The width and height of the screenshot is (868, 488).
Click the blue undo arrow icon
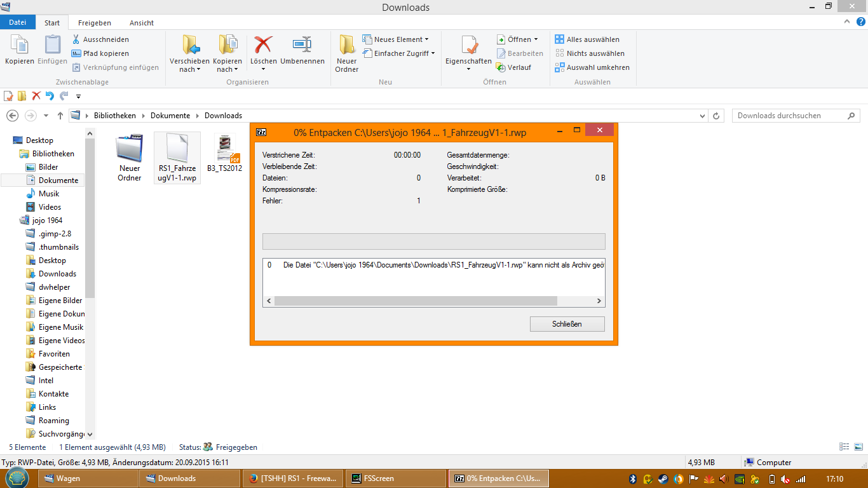coord(50,96)
